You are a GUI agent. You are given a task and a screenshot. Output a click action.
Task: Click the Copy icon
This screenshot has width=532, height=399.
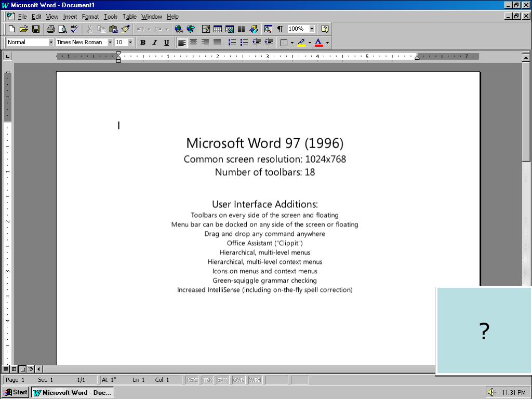pyautogui.click(x=101, y=29)
